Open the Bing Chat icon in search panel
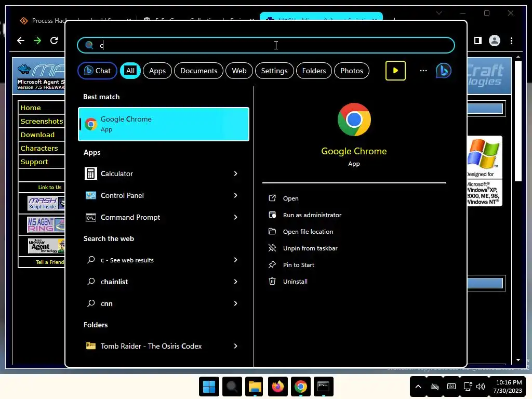Screen dimensions: 532x399 point(443,71)
